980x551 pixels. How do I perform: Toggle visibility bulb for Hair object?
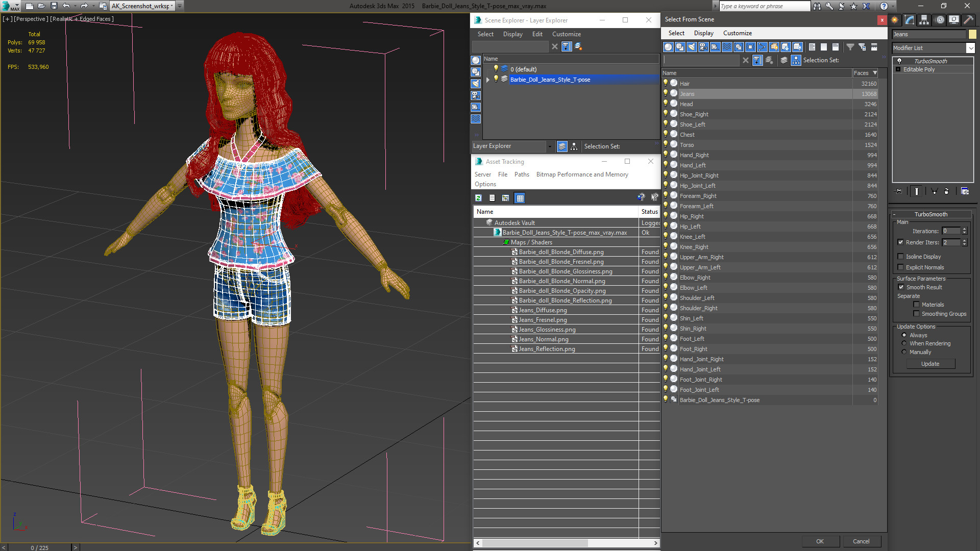tap(666, 83)
